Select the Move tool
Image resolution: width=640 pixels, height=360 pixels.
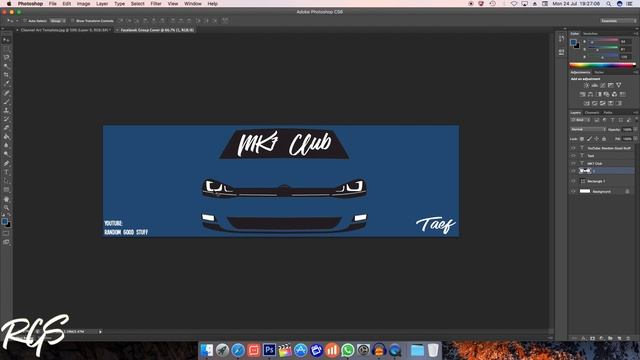pyautogui.click(x=6, y=40)
